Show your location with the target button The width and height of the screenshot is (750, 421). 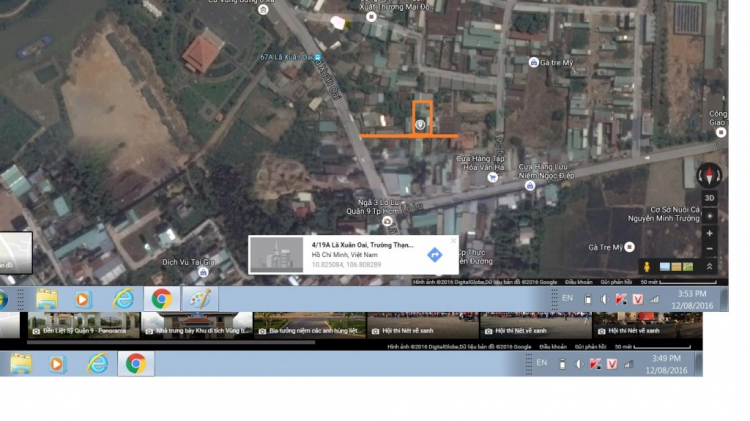point(709,216)
